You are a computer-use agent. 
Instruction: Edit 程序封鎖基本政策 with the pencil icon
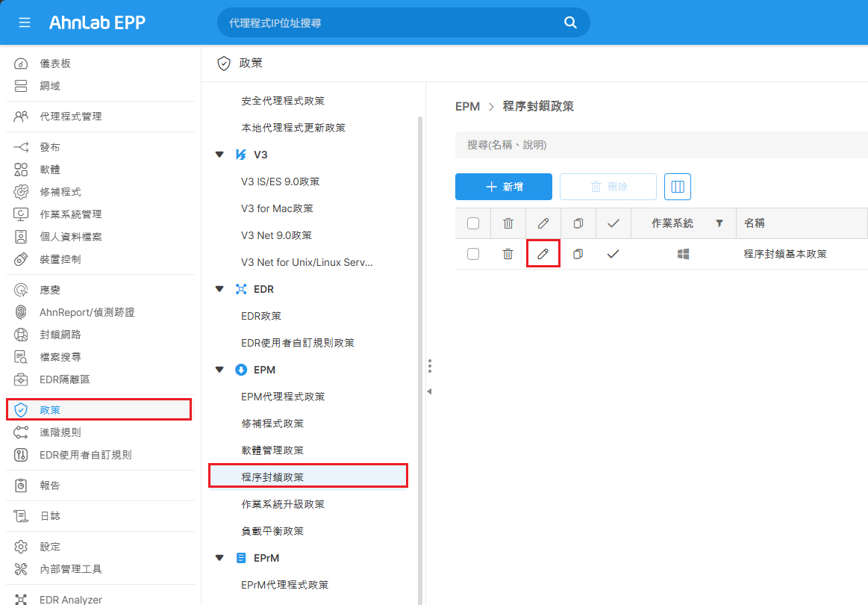pyautogui.click(x=543, y=254)
